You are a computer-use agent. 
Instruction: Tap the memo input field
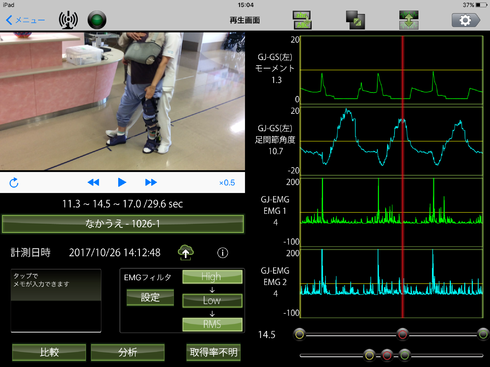coord(56,300)
